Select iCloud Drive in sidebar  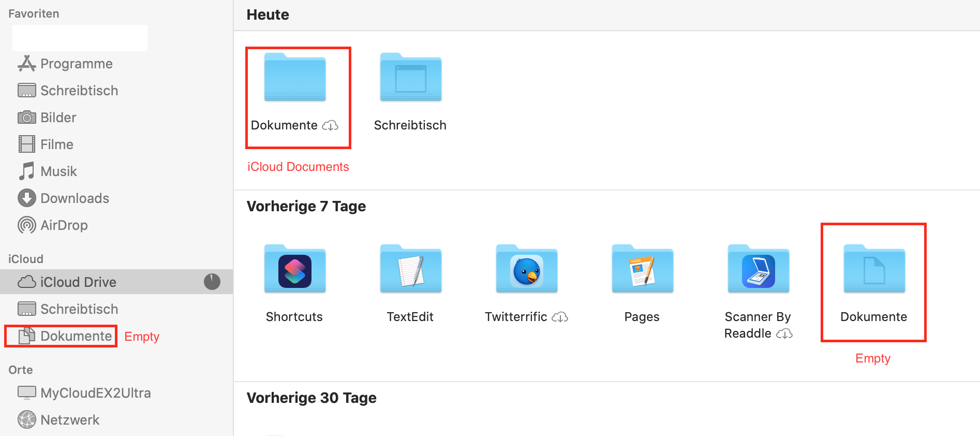[x=116, y=282]
